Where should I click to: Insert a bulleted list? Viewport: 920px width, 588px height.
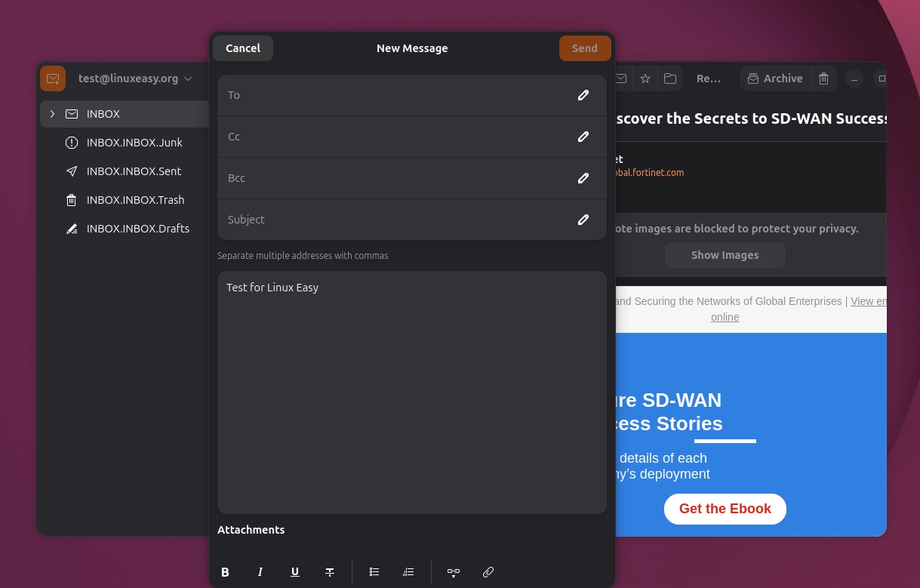click(374, 572)
